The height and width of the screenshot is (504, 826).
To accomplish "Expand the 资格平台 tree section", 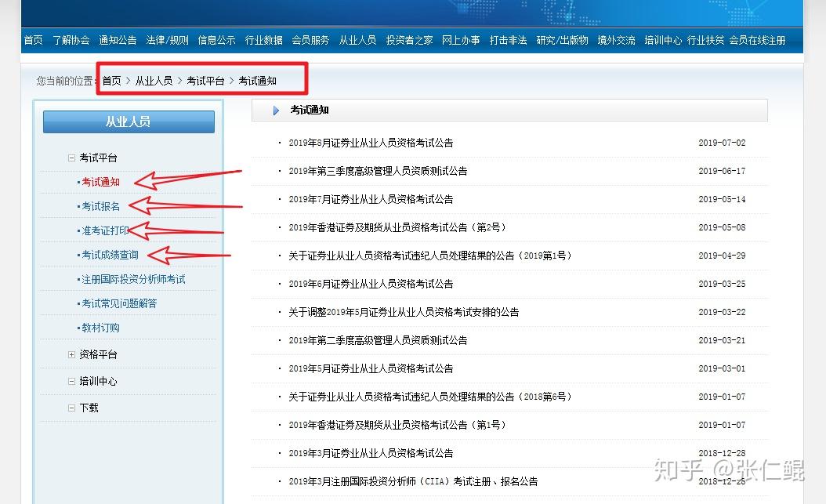I will [71, 354].
